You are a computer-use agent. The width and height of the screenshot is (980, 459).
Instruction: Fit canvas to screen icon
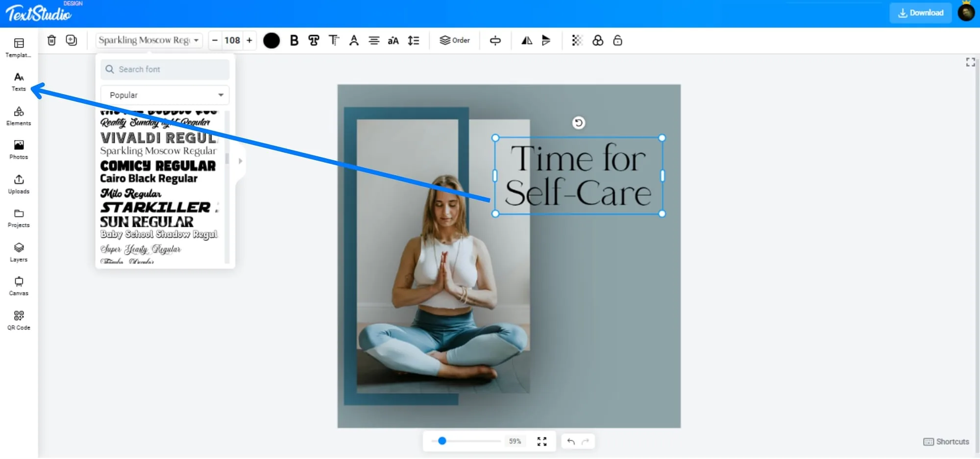[x=542, y=441]
